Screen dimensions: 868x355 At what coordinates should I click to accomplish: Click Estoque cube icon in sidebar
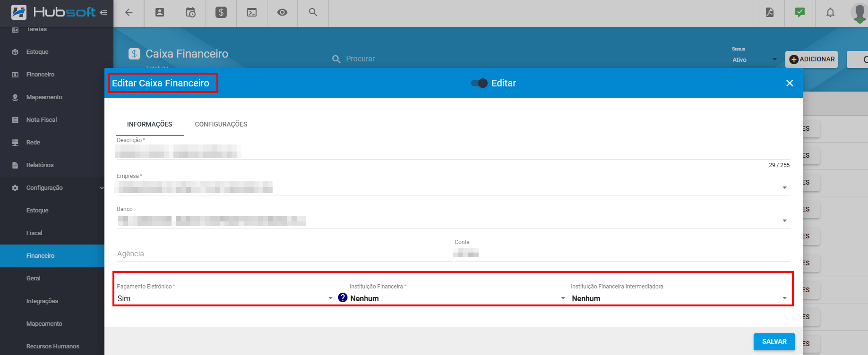coord(15,52)
